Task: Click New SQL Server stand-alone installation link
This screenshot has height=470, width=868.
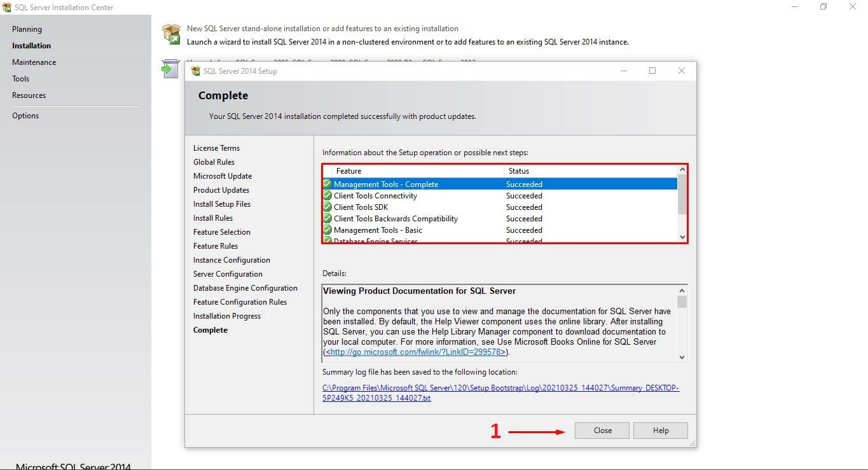Action: pos(322,29)
